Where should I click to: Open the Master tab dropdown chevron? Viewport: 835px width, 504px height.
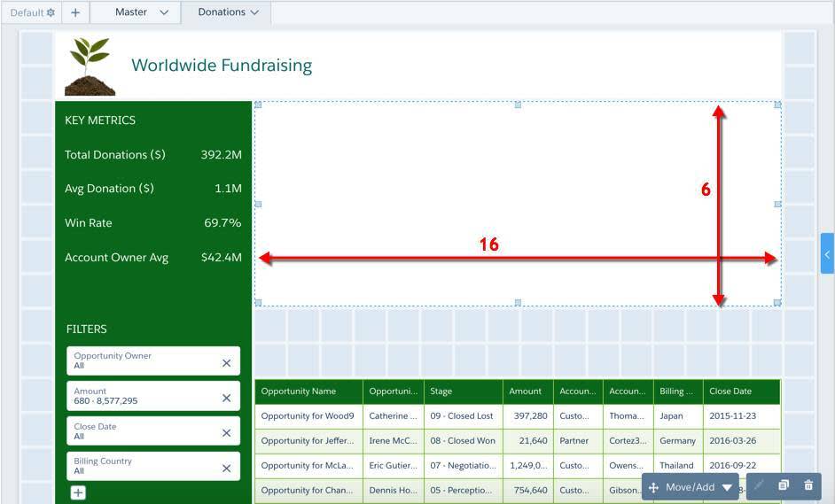coord(164,12)
